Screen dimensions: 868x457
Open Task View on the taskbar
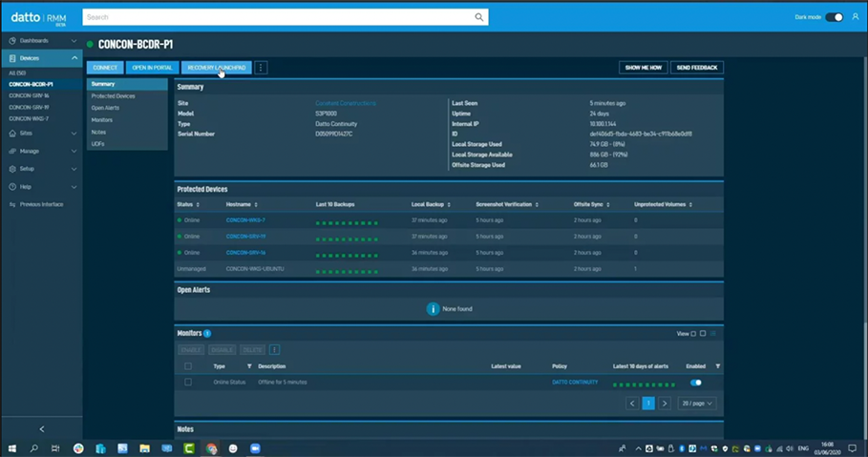[x=55, y=448]
